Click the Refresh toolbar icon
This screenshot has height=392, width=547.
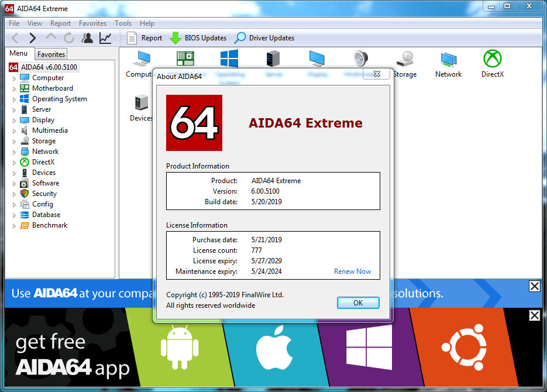pyautogui.click(x=69, y=38)
